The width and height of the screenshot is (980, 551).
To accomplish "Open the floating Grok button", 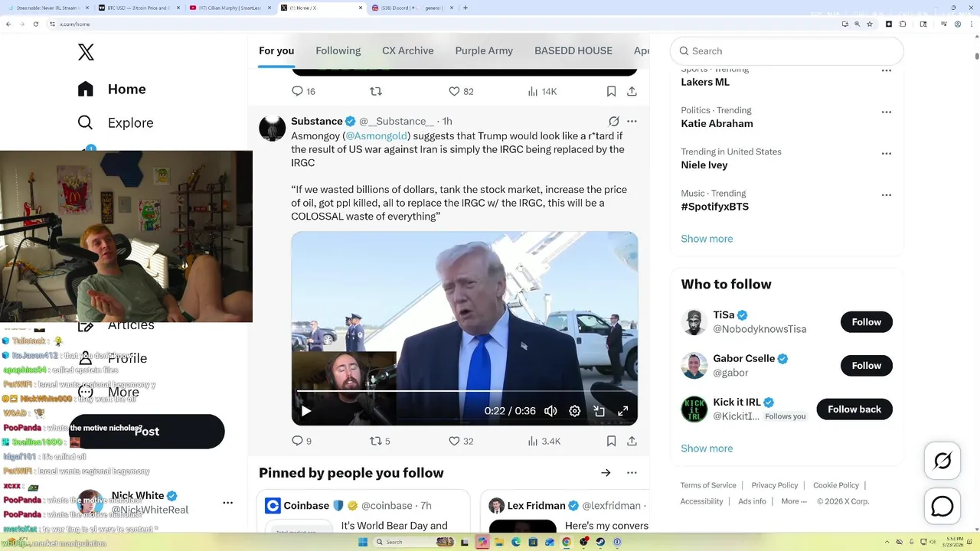I will pos(942,461).
